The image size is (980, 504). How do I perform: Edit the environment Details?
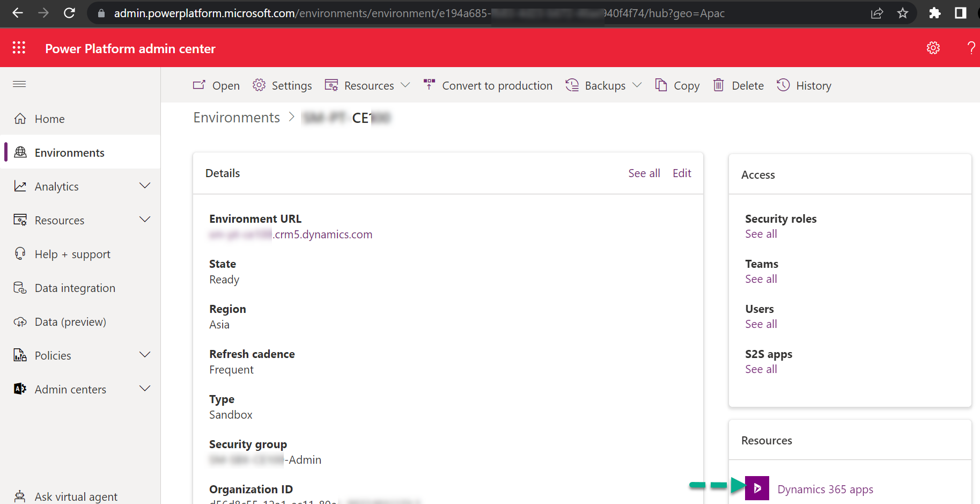click(x=682, y=173)
